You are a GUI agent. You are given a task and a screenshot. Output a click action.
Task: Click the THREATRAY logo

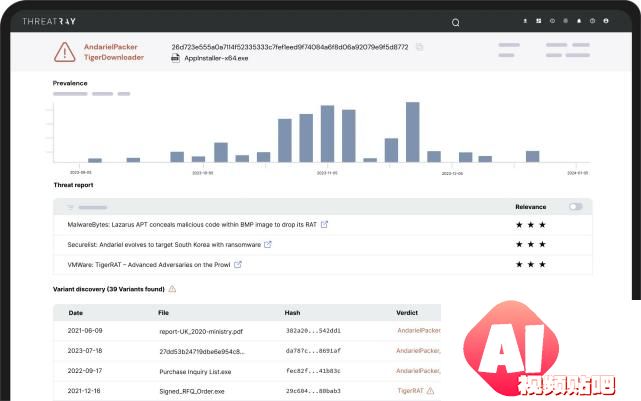[x=49, y=21]
